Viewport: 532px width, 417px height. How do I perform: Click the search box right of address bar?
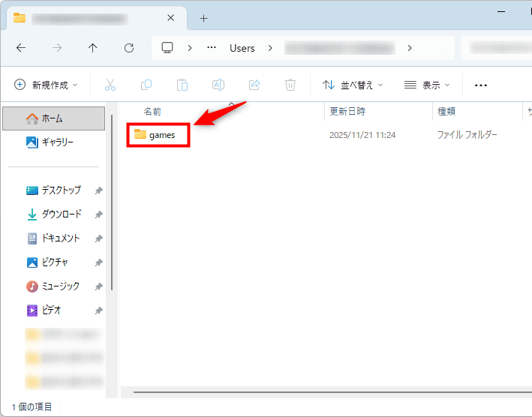coord(497,48)
